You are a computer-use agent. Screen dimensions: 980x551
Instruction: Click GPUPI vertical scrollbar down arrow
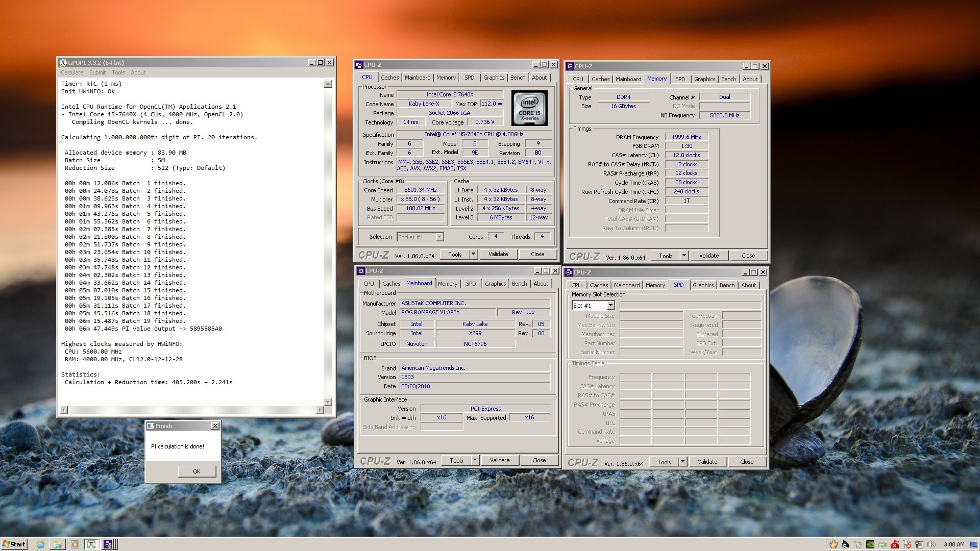328,402
